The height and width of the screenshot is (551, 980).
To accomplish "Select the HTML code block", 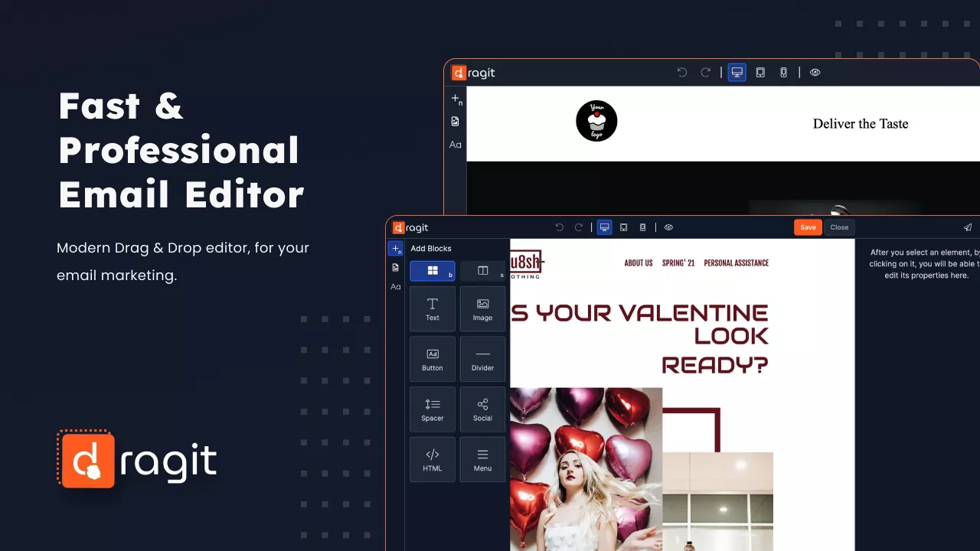I will click(x=433, y=459).
